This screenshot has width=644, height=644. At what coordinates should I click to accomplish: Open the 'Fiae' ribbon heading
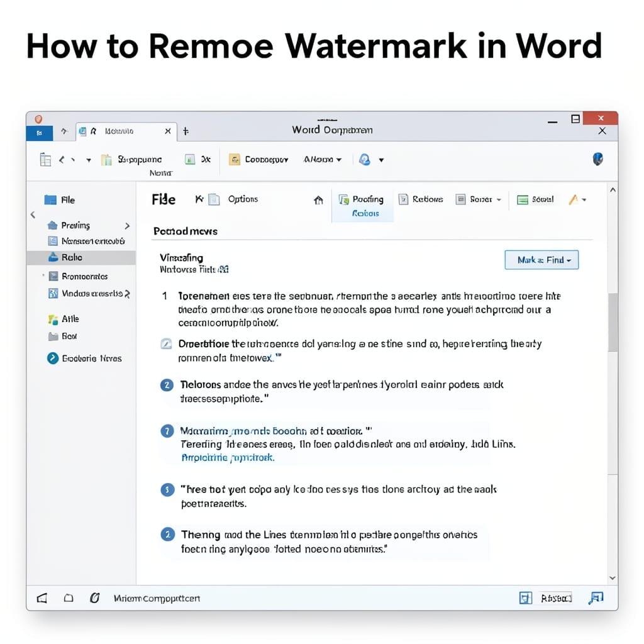(x=164, y=199)
